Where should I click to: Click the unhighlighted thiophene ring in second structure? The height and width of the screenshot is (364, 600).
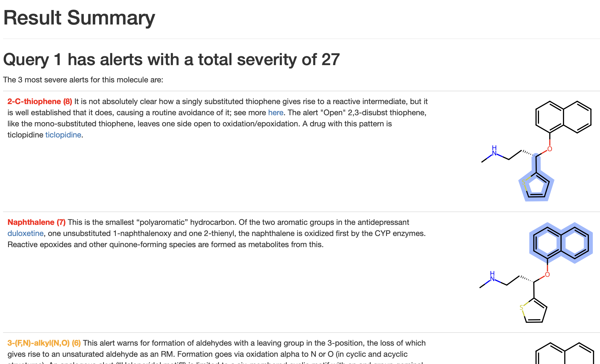coord(534,311)
